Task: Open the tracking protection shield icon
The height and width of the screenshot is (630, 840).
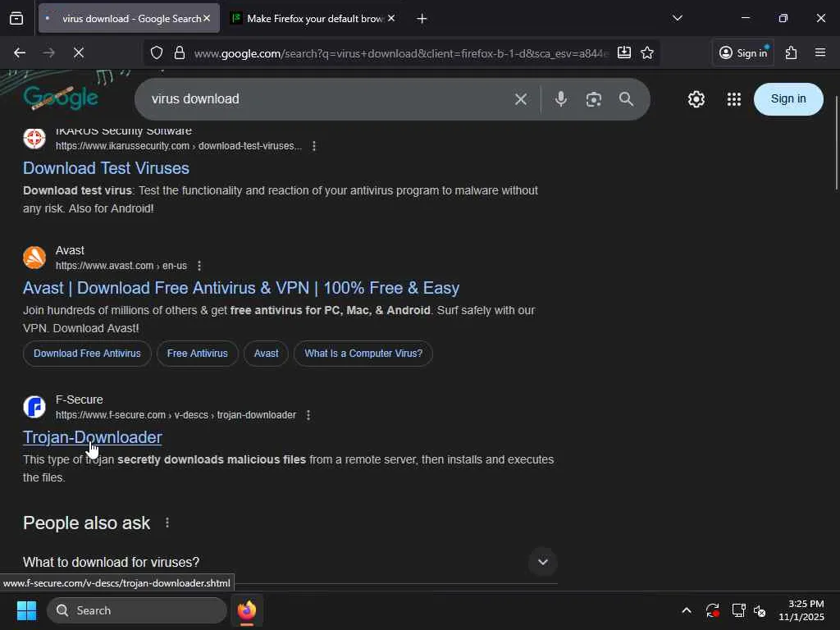Action: (157, 52)
